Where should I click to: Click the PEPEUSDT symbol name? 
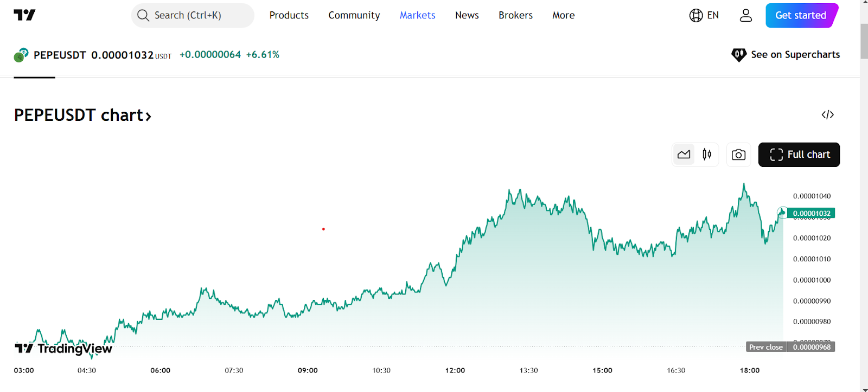(60, 55)
